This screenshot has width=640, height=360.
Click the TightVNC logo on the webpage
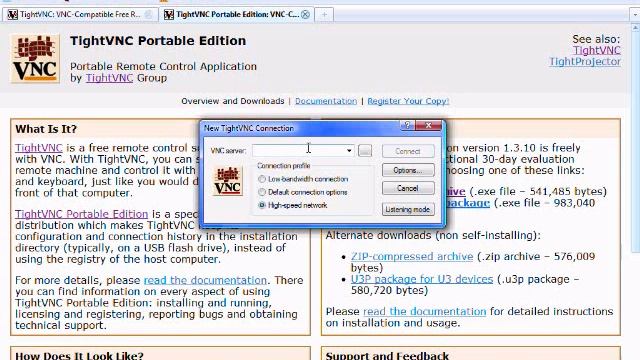coord(35,59)
